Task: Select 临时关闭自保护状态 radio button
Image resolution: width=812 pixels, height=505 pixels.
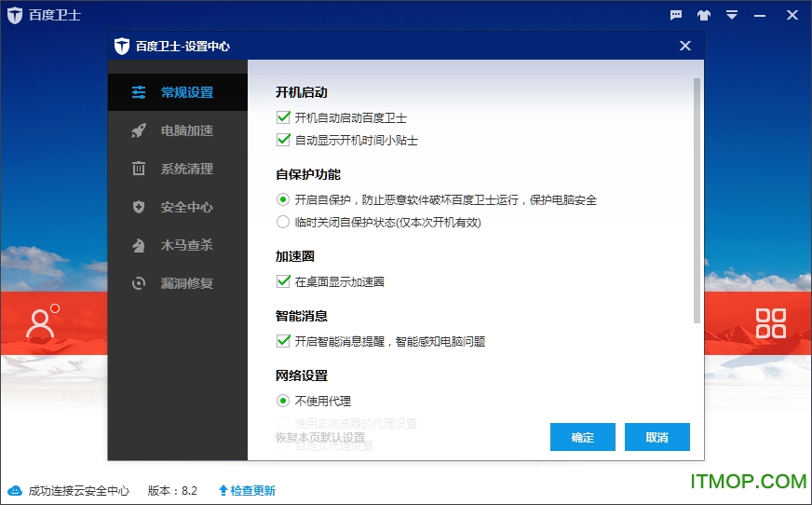Action: click(283, 222)
